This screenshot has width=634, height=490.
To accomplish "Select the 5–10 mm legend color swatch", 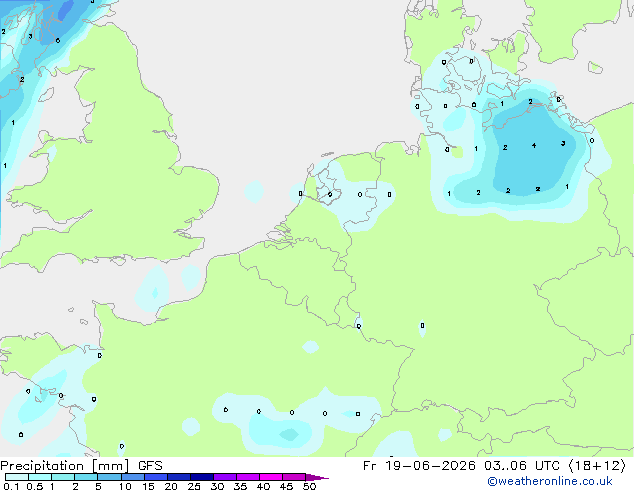I will (110, 477).
